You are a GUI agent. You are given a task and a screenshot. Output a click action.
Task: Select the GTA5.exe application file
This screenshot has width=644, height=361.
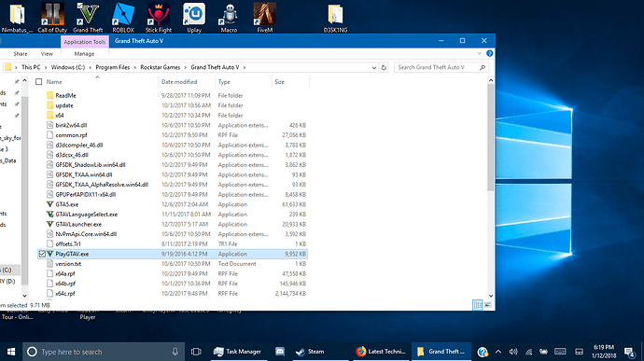coord(67,204)
